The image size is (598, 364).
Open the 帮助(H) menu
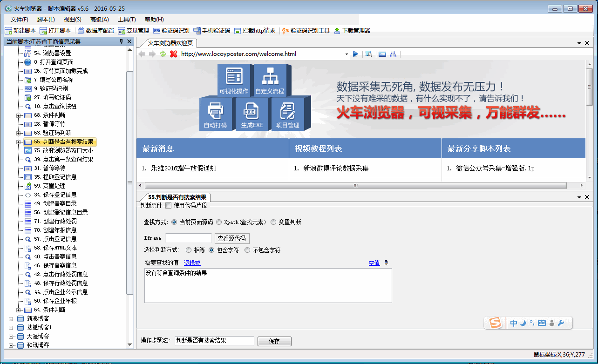pos(154,19)
